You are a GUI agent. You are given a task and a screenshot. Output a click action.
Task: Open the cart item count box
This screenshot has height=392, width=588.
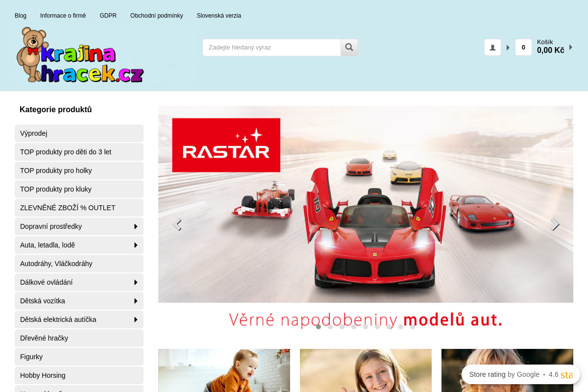point(523,48)
